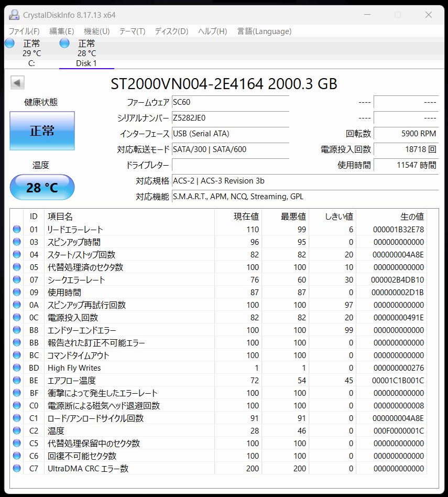Select the C: drive status orb

[x=10, y=43]
